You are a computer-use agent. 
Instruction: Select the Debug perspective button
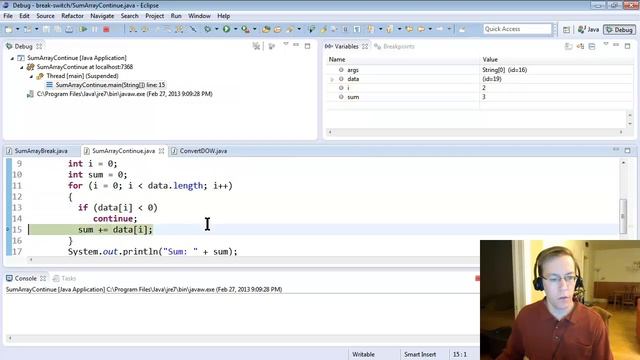620,29
